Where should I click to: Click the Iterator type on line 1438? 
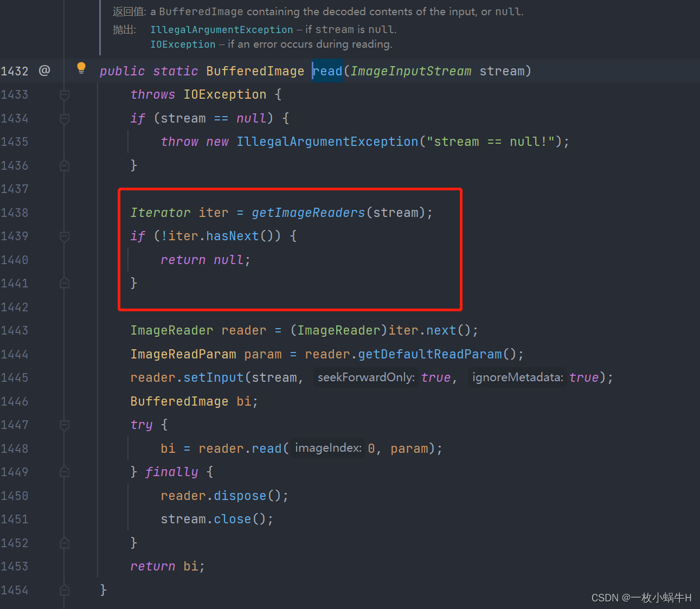point(160,213)
